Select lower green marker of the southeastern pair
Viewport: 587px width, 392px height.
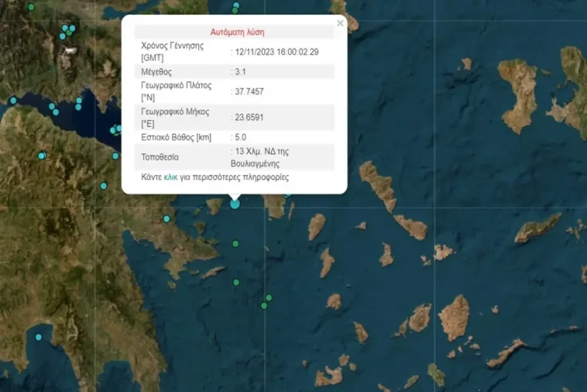pos(264,306)
